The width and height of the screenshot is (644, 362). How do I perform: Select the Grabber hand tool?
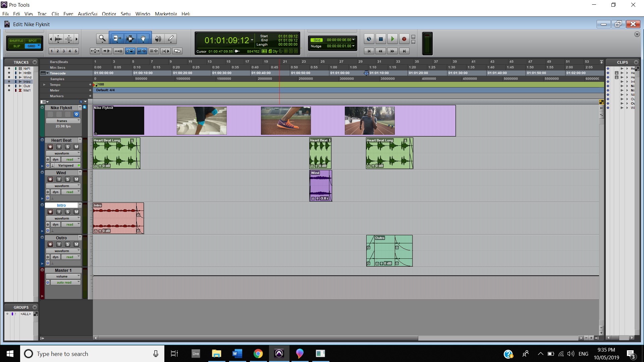(143, 39)
